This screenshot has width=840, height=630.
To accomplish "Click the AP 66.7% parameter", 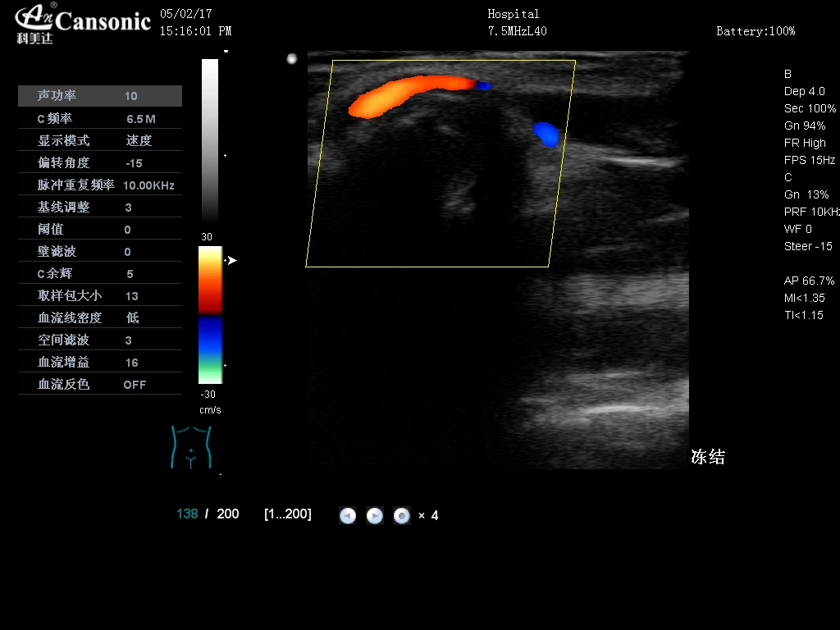I will point(809,281).
